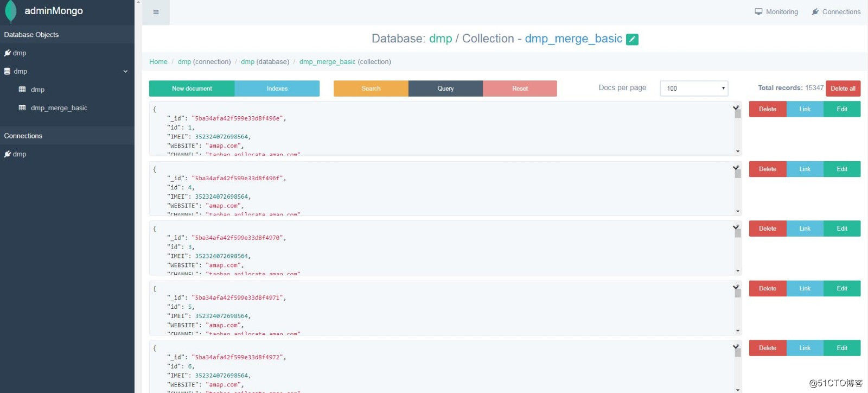The height and width of the screenshot is (393, 868).
Task: Click the Monitoring monitor icon
Action: 758,11
